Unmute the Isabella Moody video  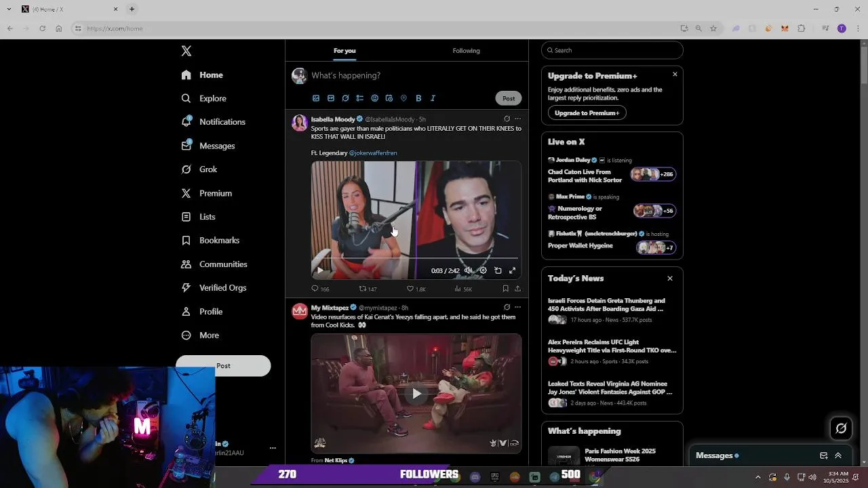[468, 270]
